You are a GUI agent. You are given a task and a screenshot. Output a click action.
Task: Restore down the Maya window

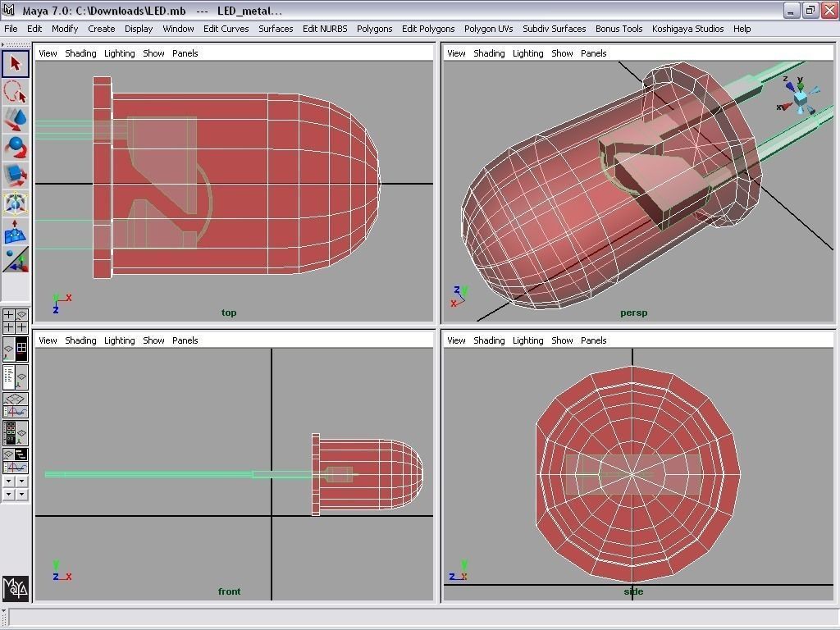810,10
